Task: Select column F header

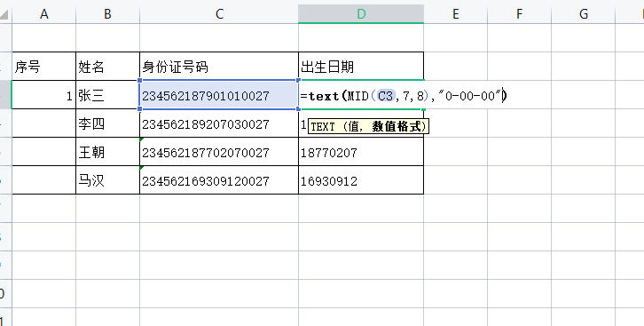Action: click(519, 14)
